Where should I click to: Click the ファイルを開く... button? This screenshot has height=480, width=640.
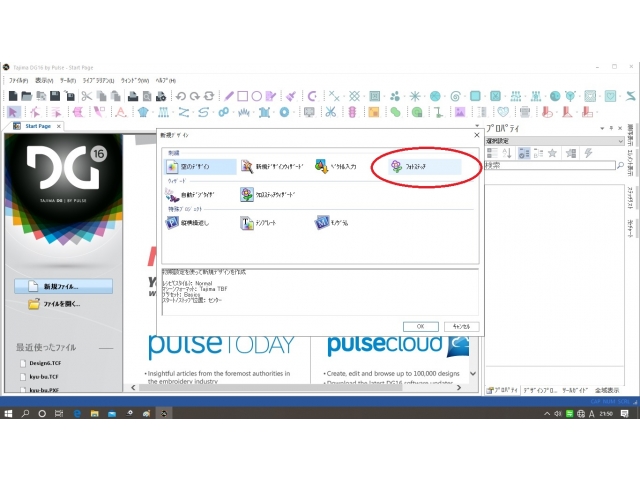tap(54, 304)
